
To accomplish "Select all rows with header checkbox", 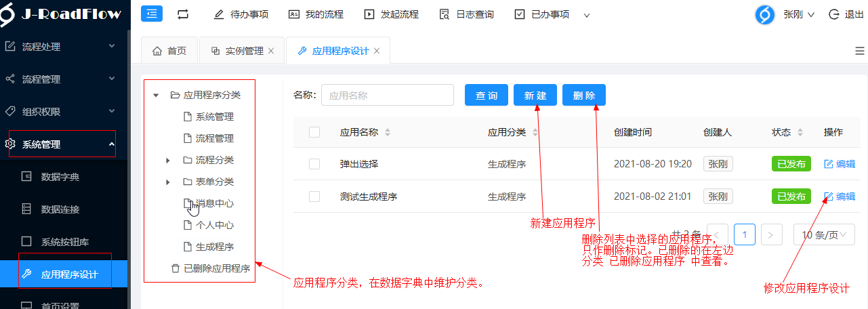I will coord(314,133).
